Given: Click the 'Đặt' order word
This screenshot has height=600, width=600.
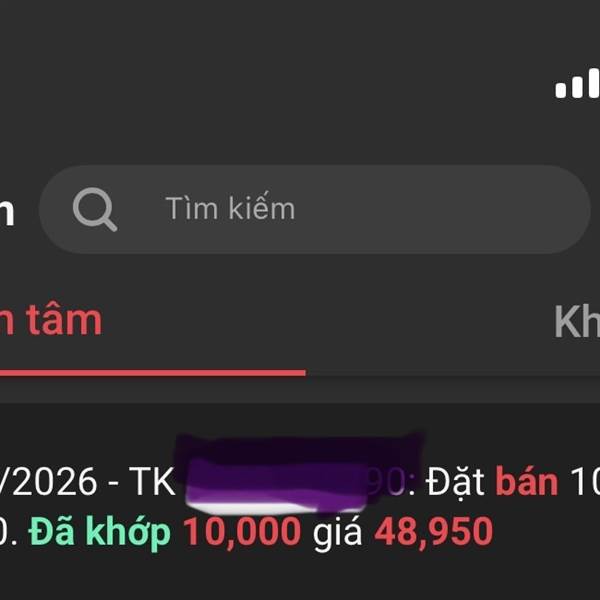Looking at the screenshot, I should pyautogui.click(x=455, y=483).
